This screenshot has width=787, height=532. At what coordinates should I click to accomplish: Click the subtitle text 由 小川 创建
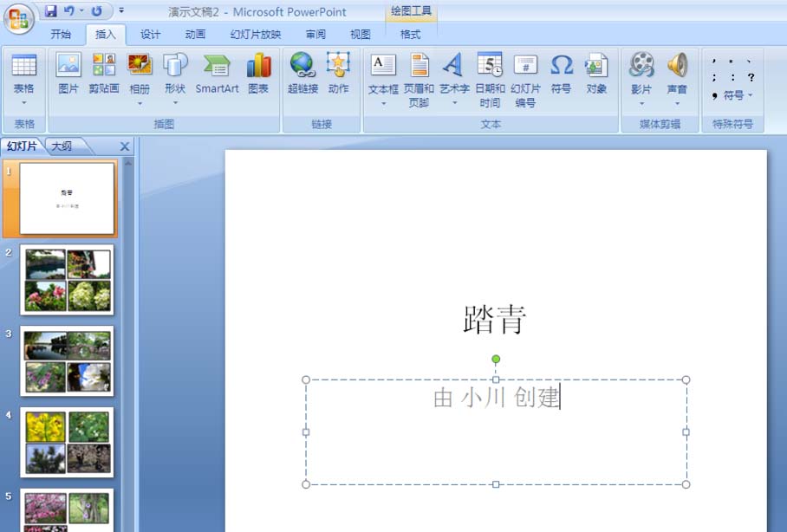tap(496, 397)
